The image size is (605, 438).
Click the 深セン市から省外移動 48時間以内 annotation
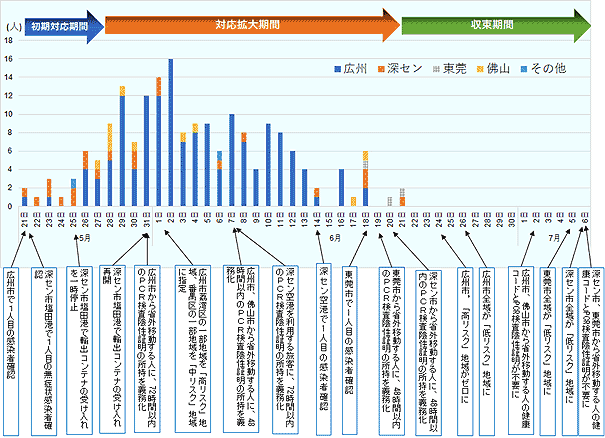coord(429,352)
